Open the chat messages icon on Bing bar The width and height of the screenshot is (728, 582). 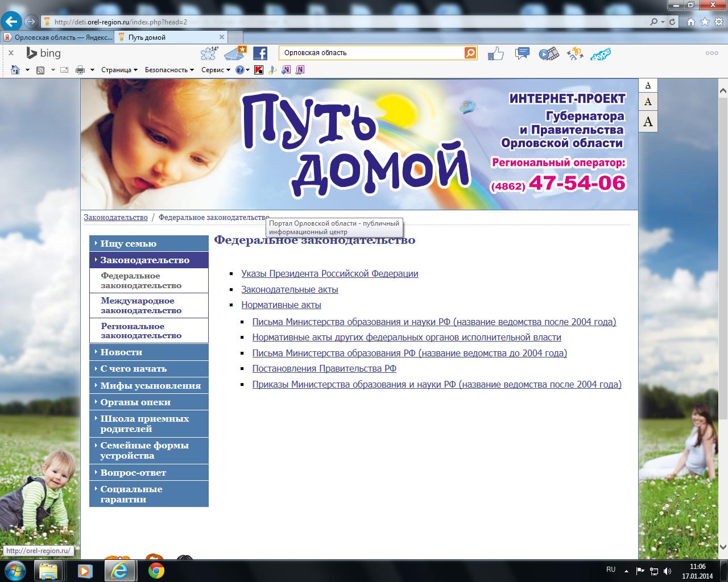click(x=522, y=53)
